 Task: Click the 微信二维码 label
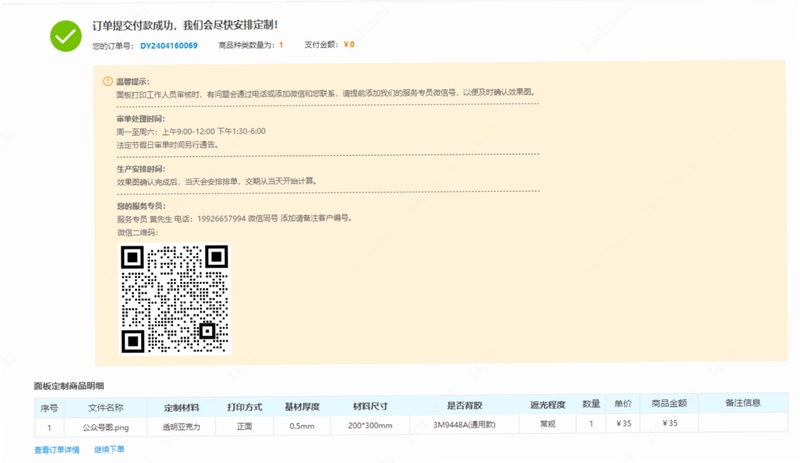click(x=138, y=233)
